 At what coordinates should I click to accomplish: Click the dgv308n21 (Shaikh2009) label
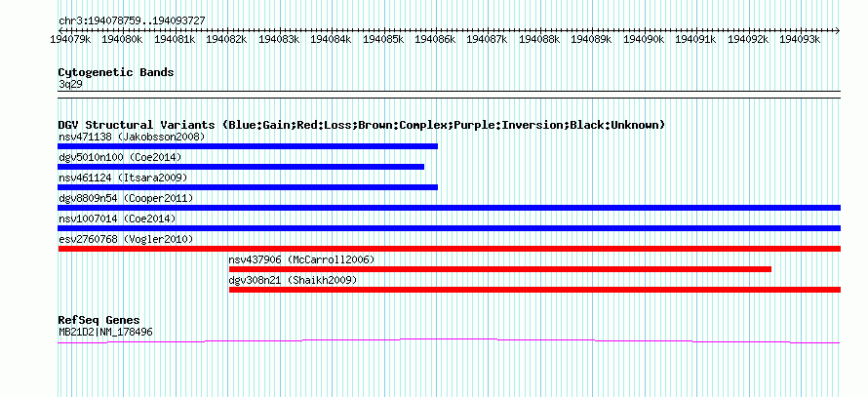pyautogui.click(x=293, y=280)
